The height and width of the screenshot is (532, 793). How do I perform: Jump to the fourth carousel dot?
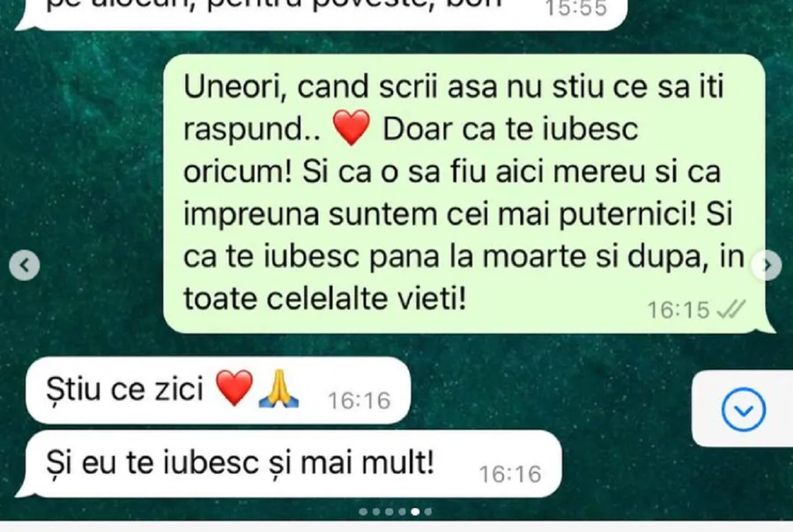click(x=402, y=512)
